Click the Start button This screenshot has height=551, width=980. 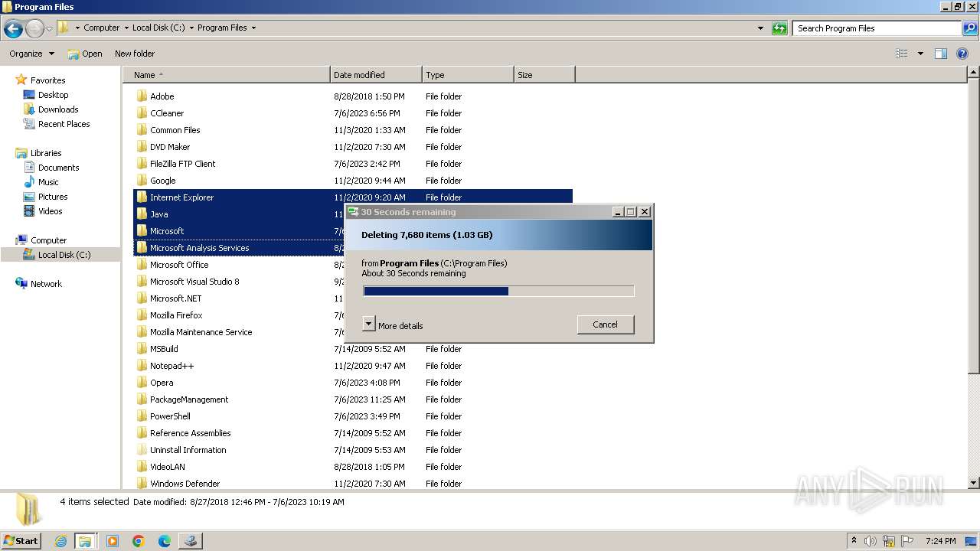(x=21, y=541)
